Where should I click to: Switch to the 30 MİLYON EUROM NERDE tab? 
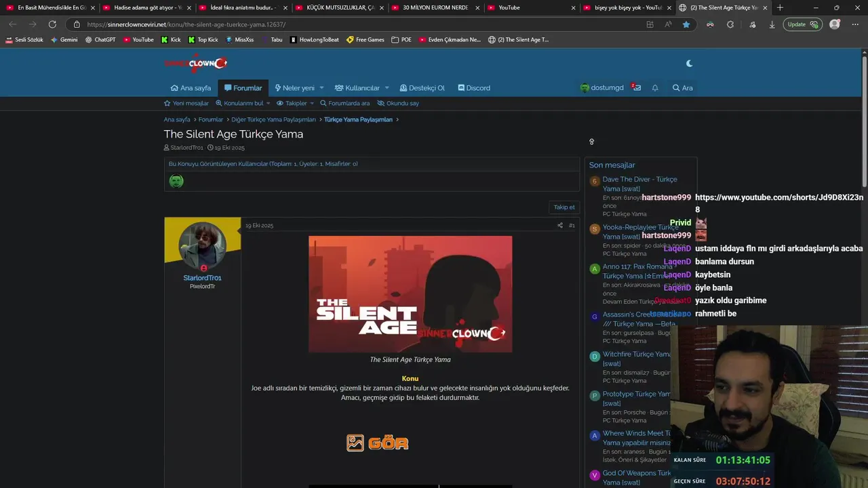[x=435, y=7]
